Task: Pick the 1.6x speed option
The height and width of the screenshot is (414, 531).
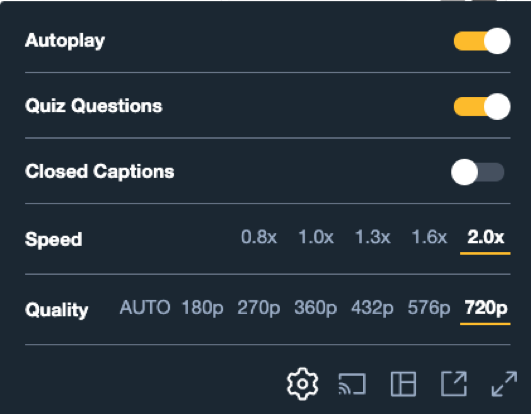Action: [429, 237]
